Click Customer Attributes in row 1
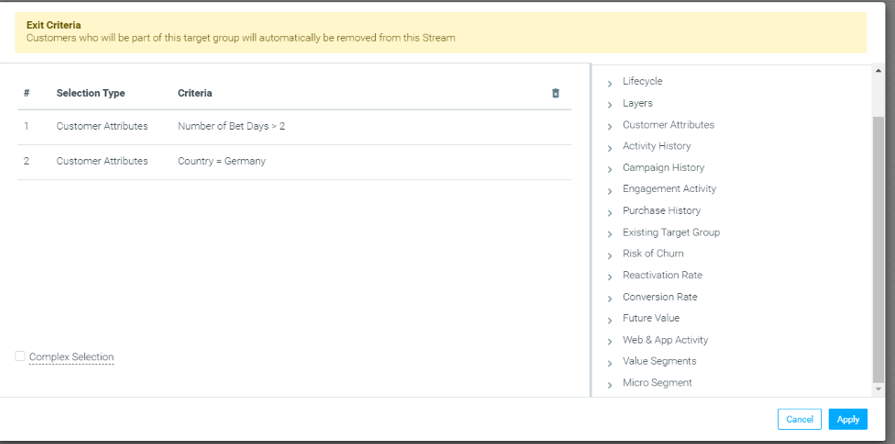The height and width of the screenshot is (444, 895). coord(102,126)
